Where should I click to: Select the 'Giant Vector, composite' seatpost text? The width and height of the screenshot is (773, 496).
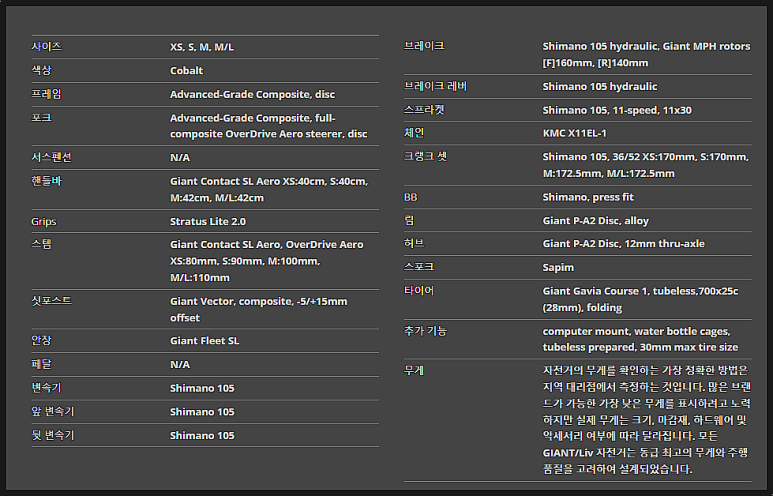pos(259,309)
